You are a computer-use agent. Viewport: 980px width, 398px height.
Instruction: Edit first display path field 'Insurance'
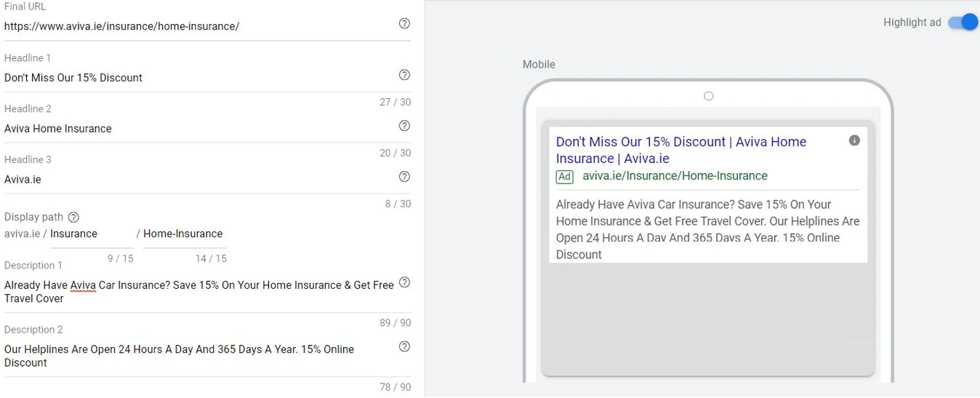coord(91,234)
